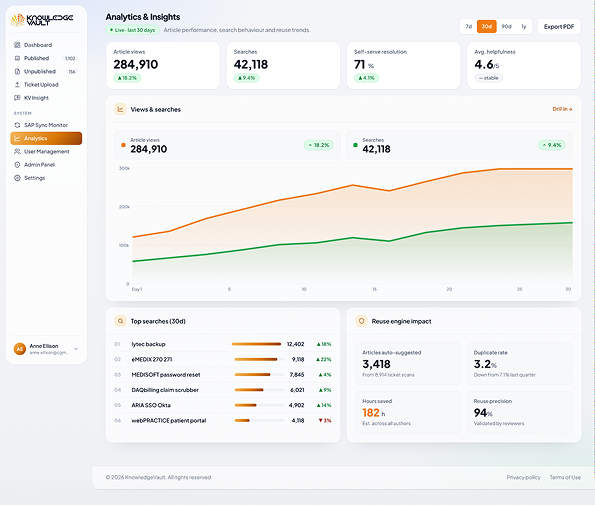
Task: Open SAP Sync Monitor
Action: (x=46, y=125)
